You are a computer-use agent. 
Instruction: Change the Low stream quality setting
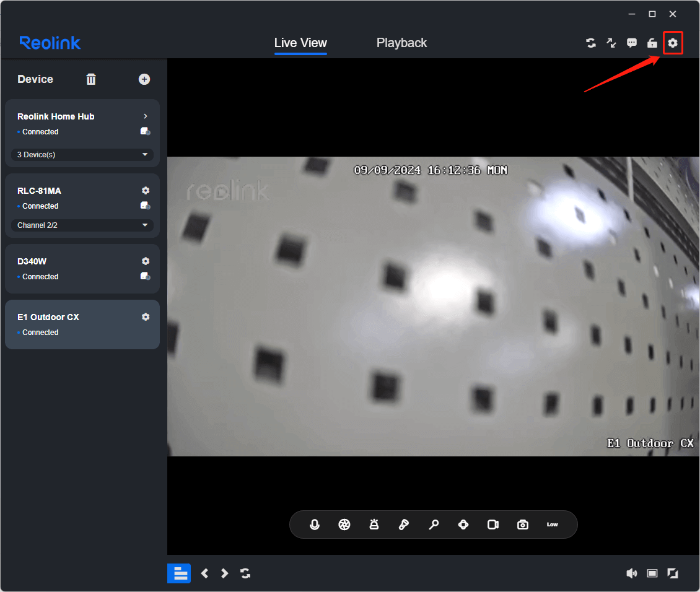coord(552,525)
